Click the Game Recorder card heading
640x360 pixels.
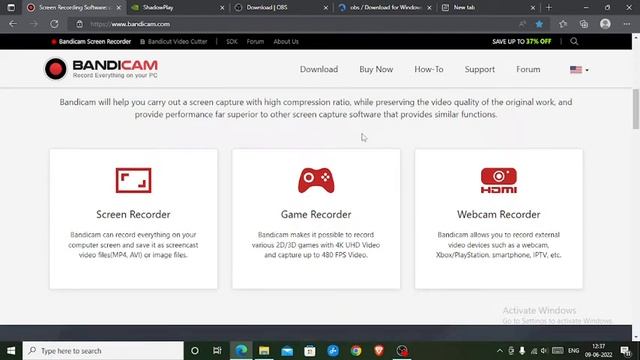click(316, 214)
